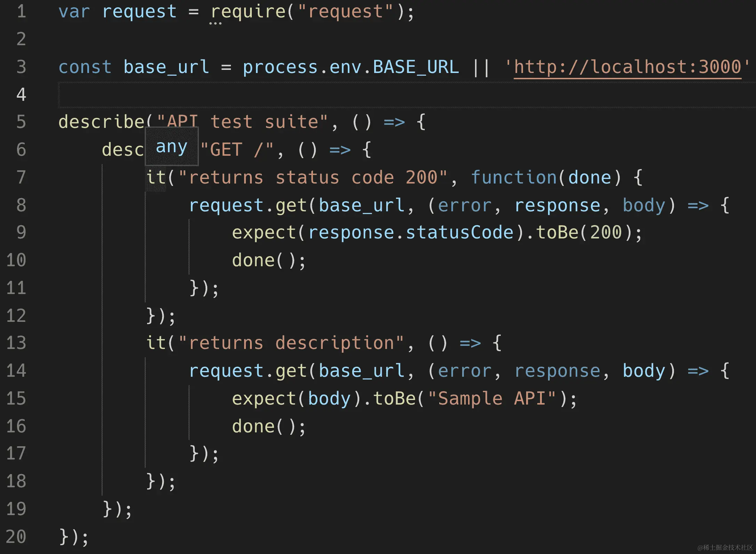Click line number 4 in gutter
756x554 pixels.
(21, 95)
